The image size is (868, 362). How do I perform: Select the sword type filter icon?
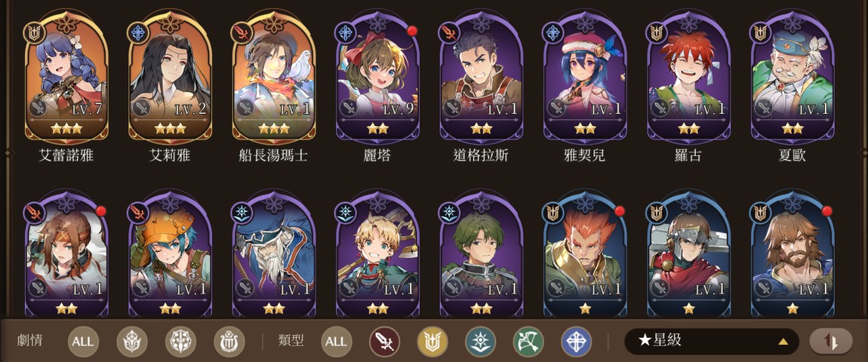pos(384,342)
